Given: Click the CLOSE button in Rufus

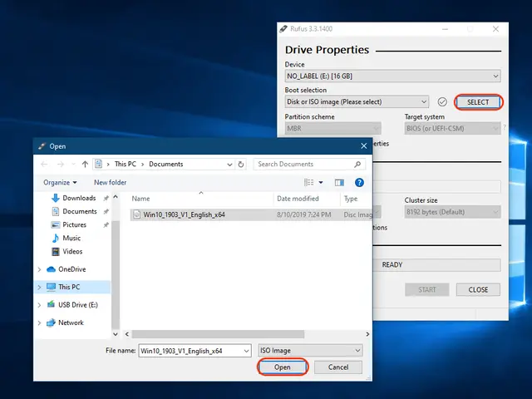Looking at the screenshot, I should (478, 290).
